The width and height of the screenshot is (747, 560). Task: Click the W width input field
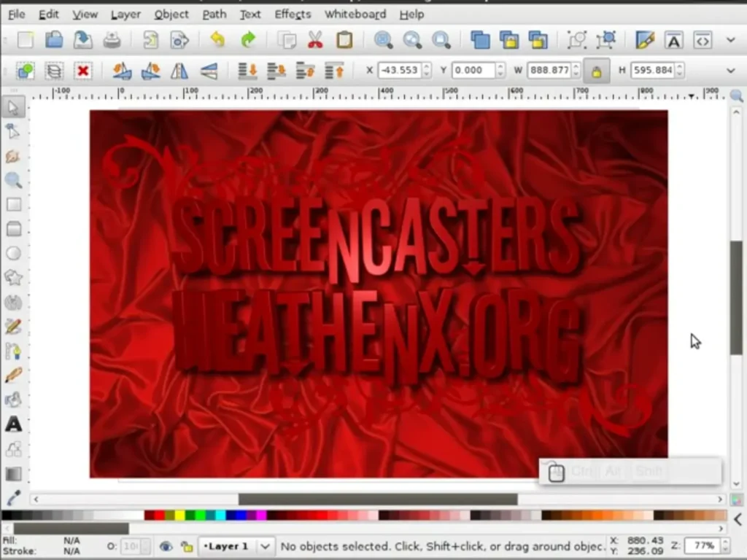click(549, 71)
